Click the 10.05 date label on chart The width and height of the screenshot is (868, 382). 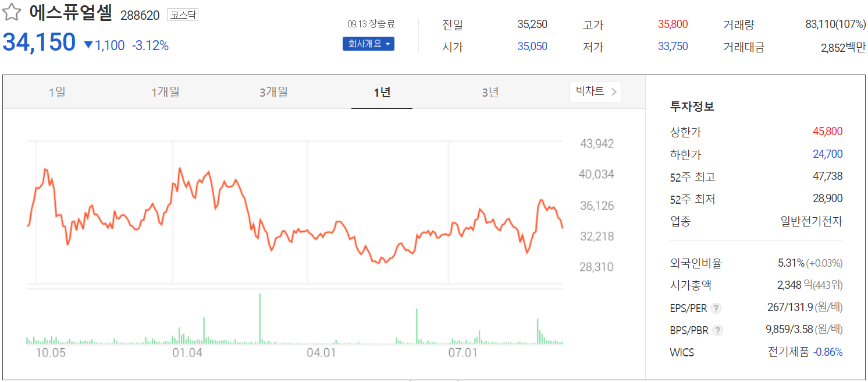click(51, 353)
